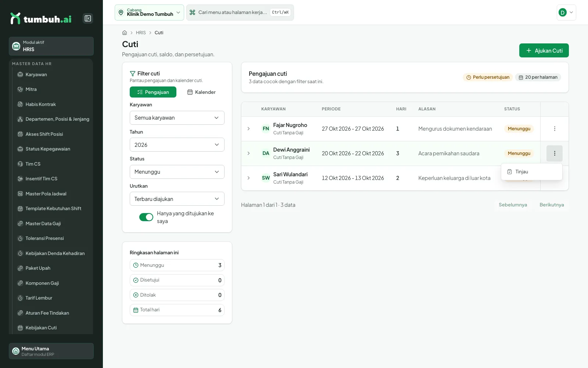Switch to the Pengajuan tab
Image resolution: width=588 pixels, height=368 pixels.
[153, 92]
